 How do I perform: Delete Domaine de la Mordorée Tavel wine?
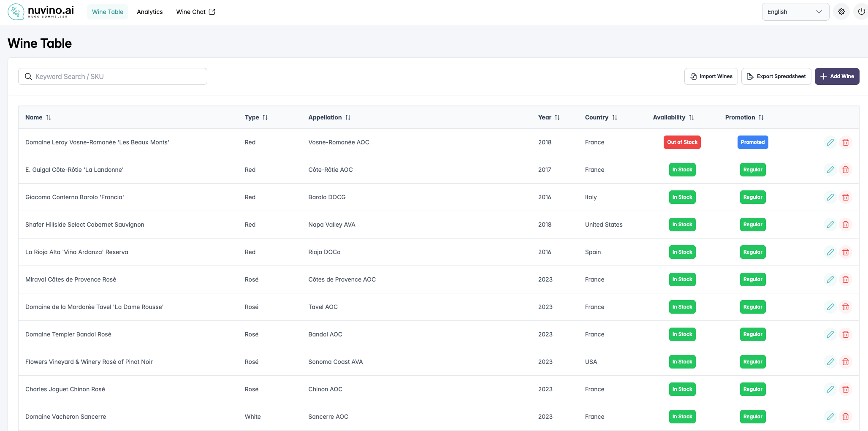pyautogui.click(x=846, y=307)
